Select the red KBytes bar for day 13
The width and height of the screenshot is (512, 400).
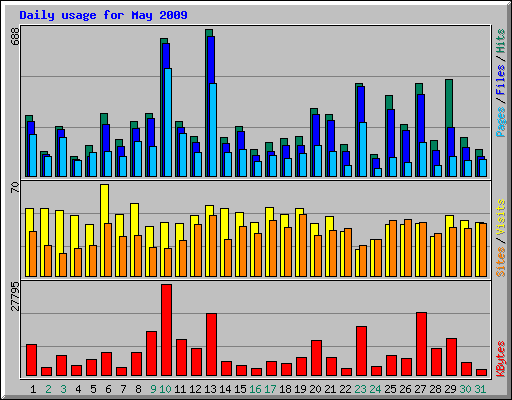click(211, 345)
